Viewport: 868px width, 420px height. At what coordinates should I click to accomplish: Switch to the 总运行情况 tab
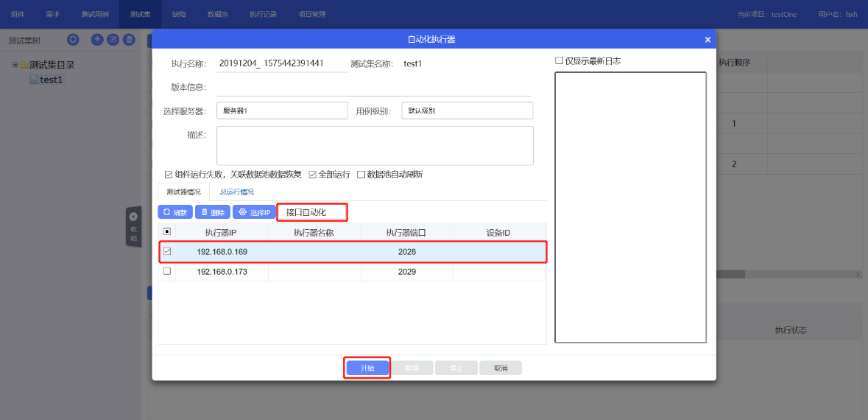[236, 192]
